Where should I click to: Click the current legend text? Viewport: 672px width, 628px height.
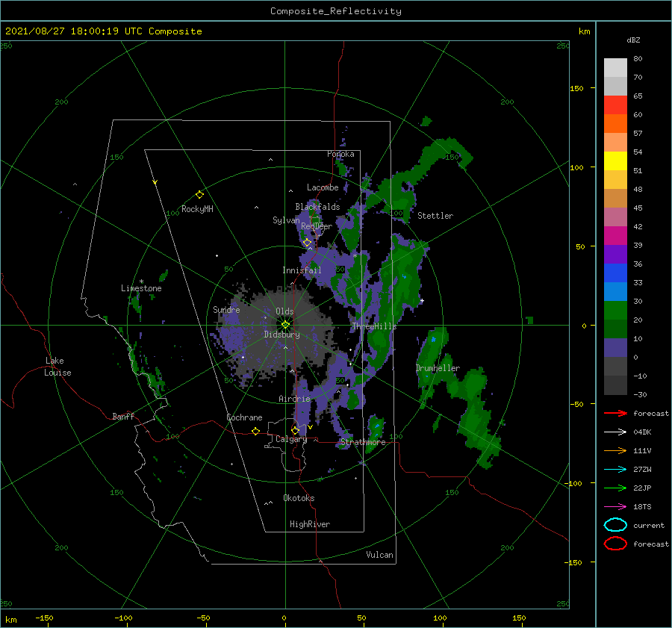pyautogui.click(x=649, y=526)
